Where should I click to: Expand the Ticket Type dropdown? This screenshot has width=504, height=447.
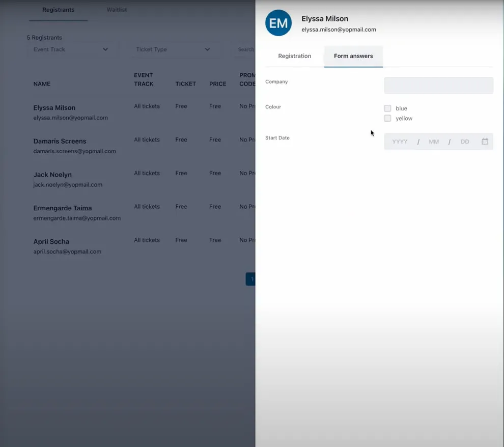tap(173, 49)
